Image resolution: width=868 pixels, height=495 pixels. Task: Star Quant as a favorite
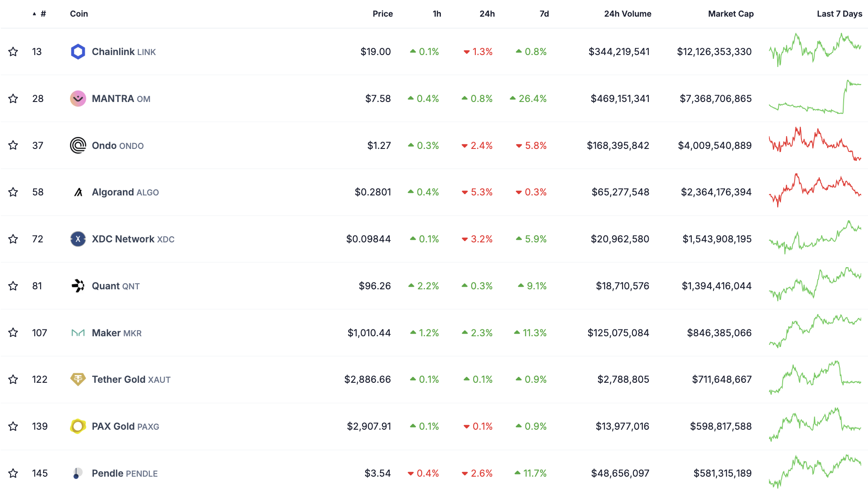tap(13, 286)
